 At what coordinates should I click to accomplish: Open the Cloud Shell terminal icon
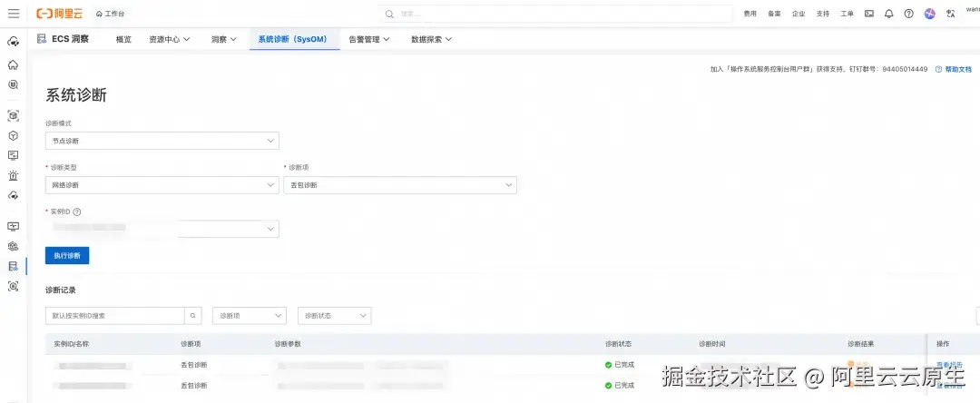869,14
